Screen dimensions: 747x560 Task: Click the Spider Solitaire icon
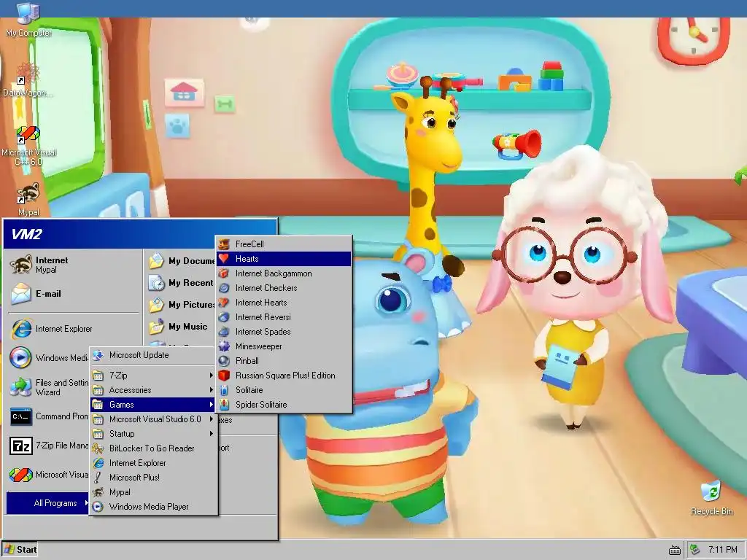(x=225, y=405)
